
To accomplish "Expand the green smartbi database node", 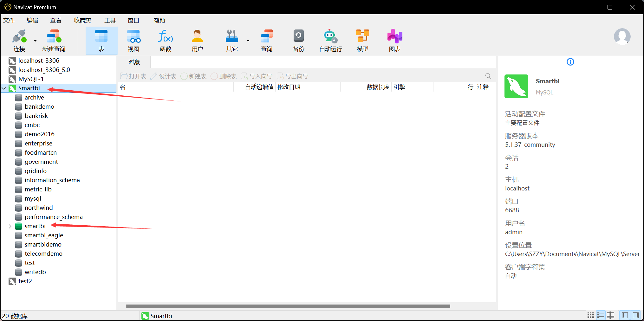I will 10,226.
